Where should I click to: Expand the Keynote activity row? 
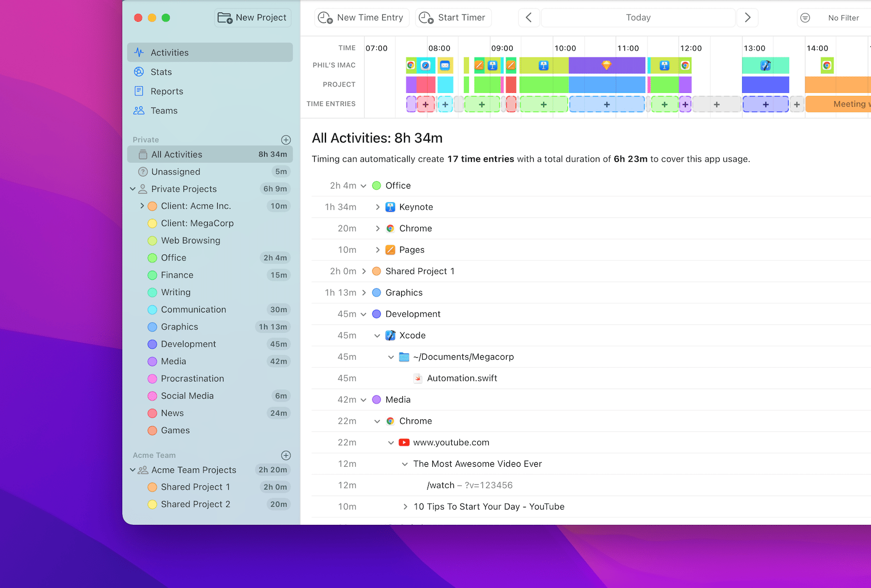[378, 207]
